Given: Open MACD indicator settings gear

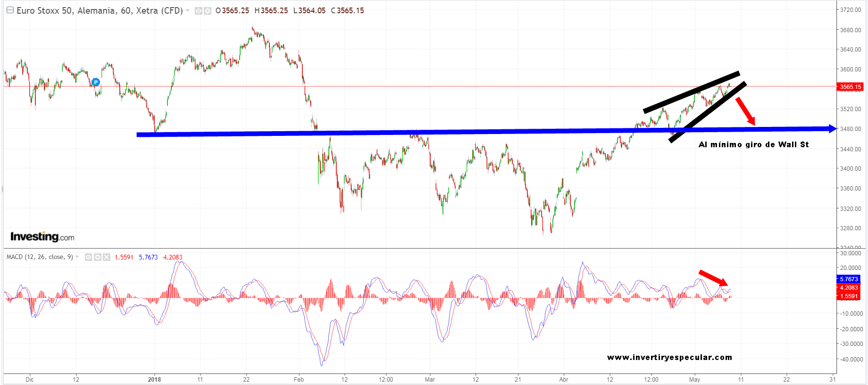Looking at the screenshot, I should pyautogui.click(x=97, y=257).
